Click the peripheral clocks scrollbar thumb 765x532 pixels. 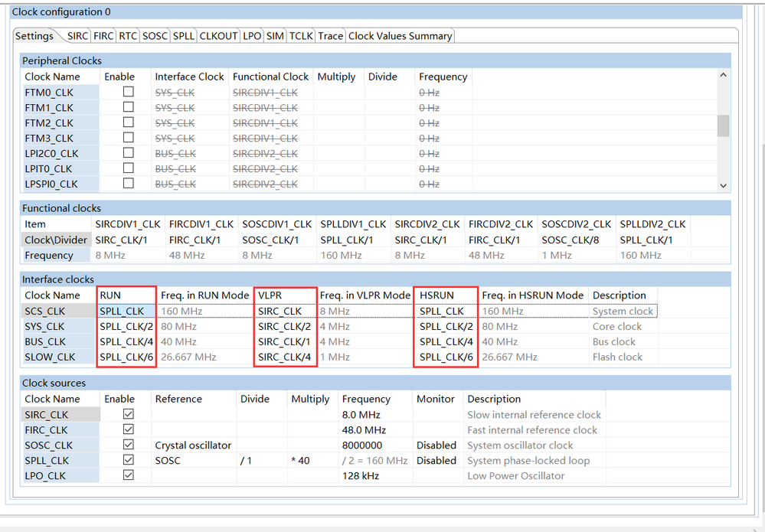pos(723,126)
